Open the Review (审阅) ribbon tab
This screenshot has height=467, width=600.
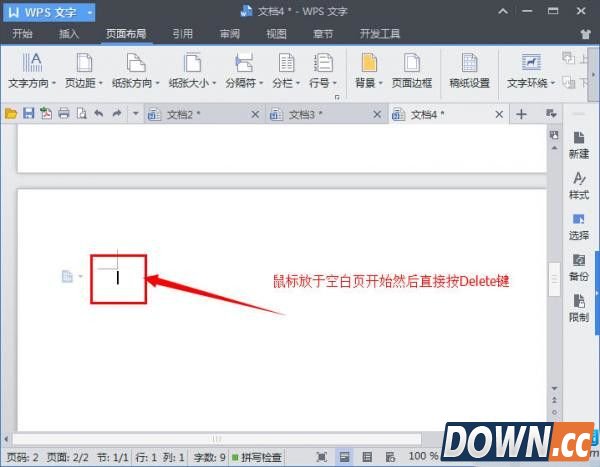[230, 34]
